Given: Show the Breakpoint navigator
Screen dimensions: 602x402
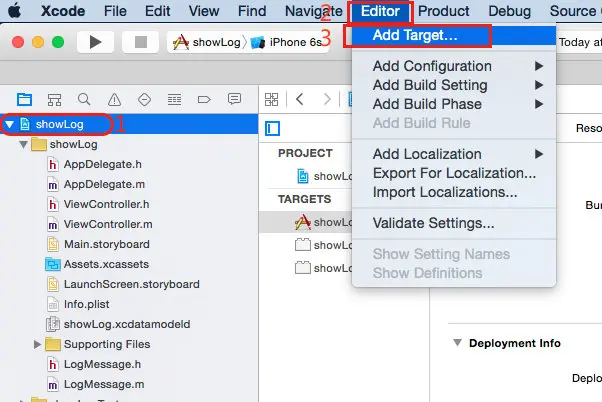Looking at the screenshot, I should click(x=204, y=99).
